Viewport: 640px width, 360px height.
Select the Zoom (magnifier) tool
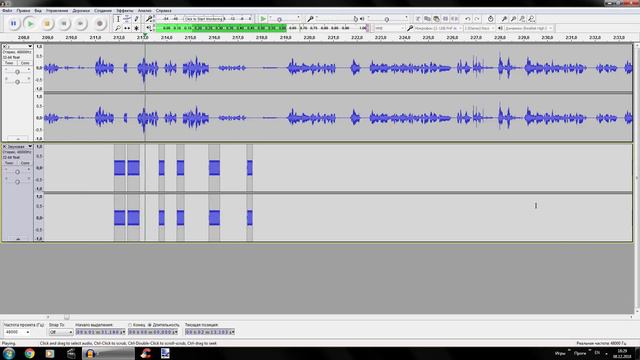click(x=118, y=28)
